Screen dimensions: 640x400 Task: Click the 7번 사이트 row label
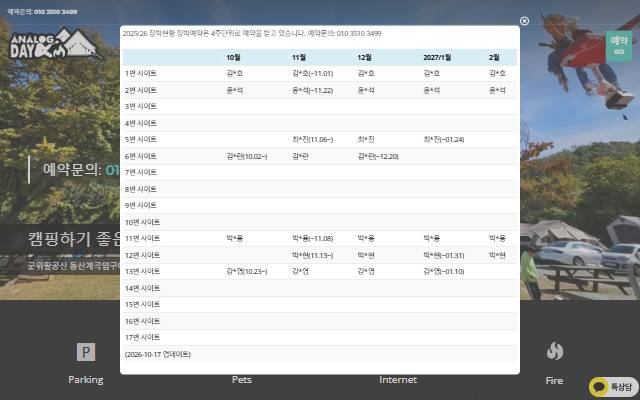(x=141, y=172)
